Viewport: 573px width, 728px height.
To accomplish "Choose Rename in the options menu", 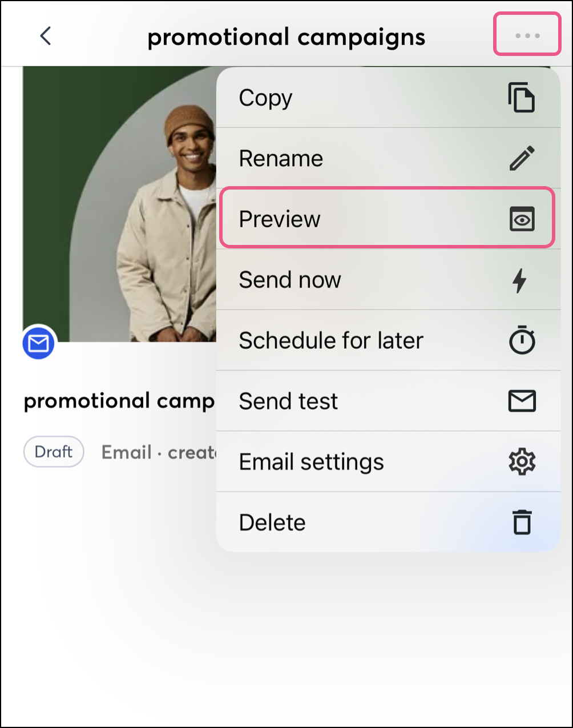I will coord(281,159).
